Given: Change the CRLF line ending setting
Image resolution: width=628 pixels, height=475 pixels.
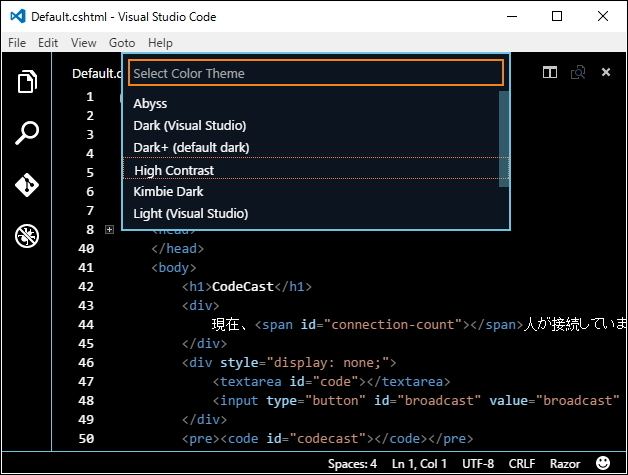Looking at the screenshot, I should pyautogui.click(x=522, y=464).
